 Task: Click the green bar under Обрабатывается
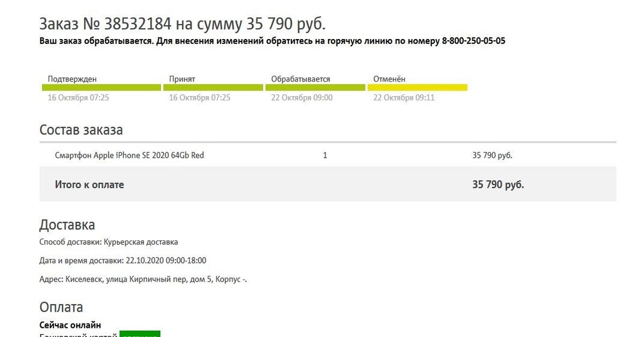(x=315, y=87)
